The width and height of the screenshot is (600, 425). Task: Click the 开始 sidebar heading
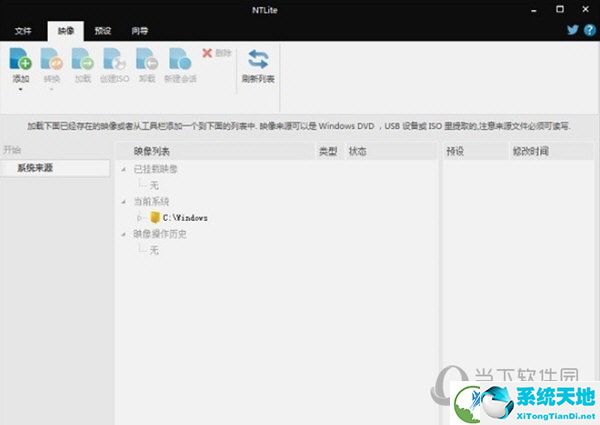12,150
